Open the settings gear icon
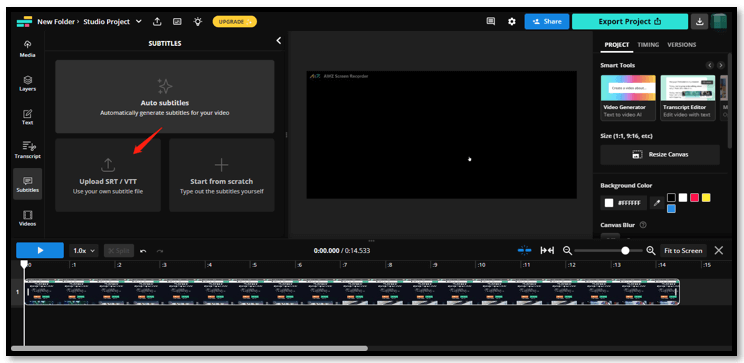Viewport: 744px width, 363px height. tap(512, 21)
